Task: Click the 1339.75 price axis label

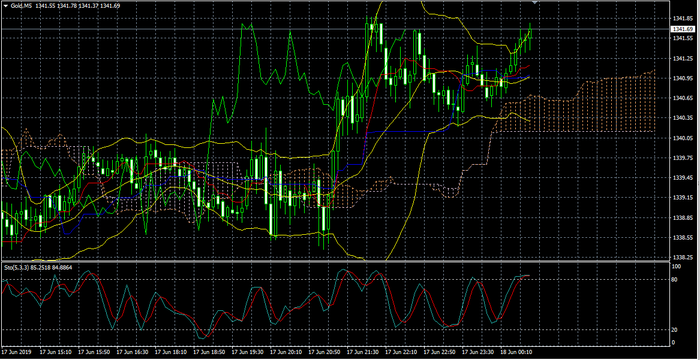Action: 682,158
